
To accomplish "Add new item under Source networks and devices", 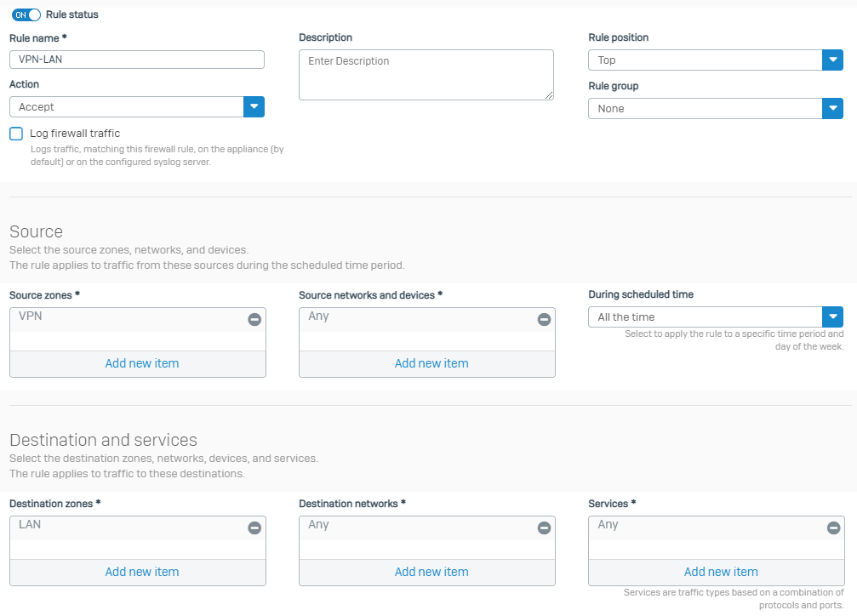I will [431, 363].
